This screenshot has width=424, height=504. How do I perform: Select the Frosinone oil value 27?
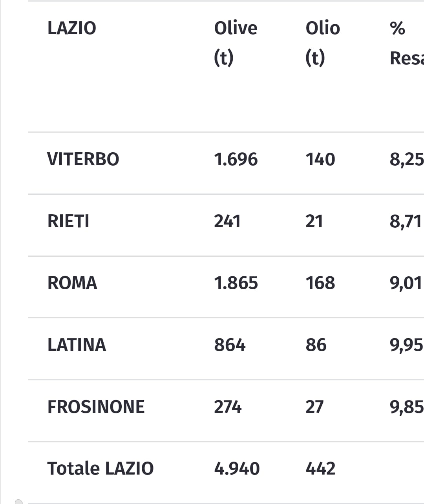[314, 407]
